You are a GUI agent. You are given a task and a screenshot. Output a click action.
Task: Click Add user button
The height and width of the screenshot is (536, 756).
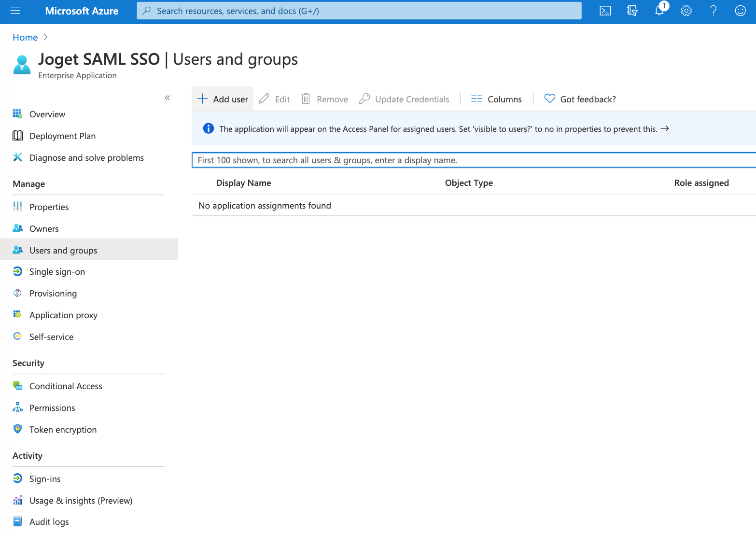[x=223, y=99]
